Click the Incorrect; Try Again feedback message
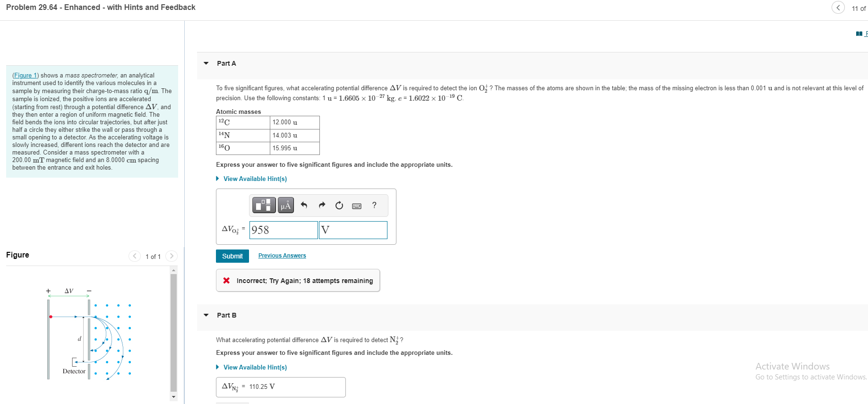The image size is (868, 404). (298, 281)
